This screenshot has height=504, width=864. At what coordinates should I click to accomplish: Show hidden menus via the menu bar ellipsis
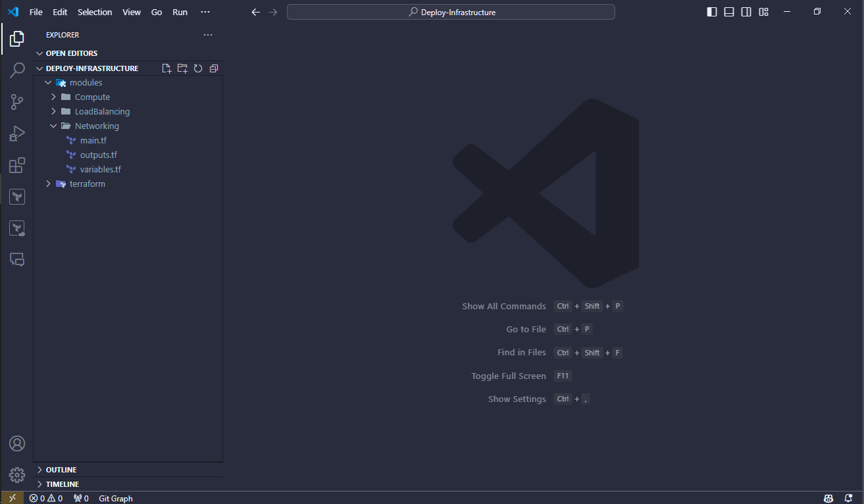point(205,12)
